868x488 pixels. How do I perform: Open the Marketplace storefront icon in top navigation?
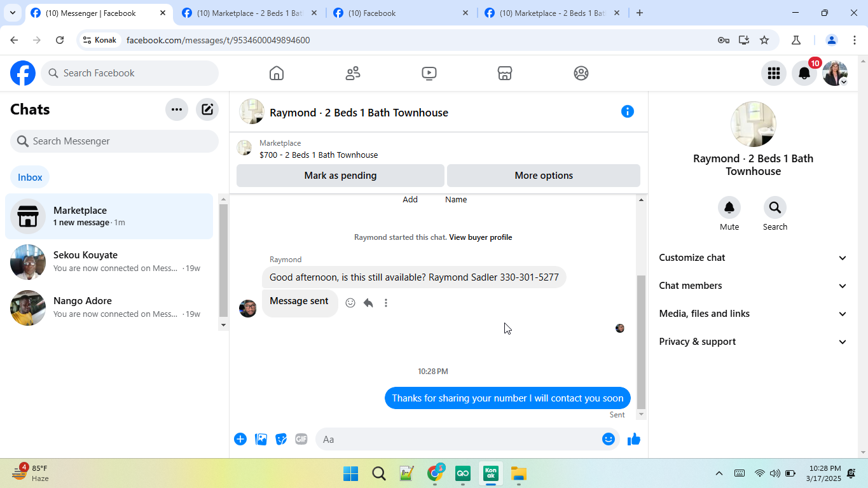(505, 73)
